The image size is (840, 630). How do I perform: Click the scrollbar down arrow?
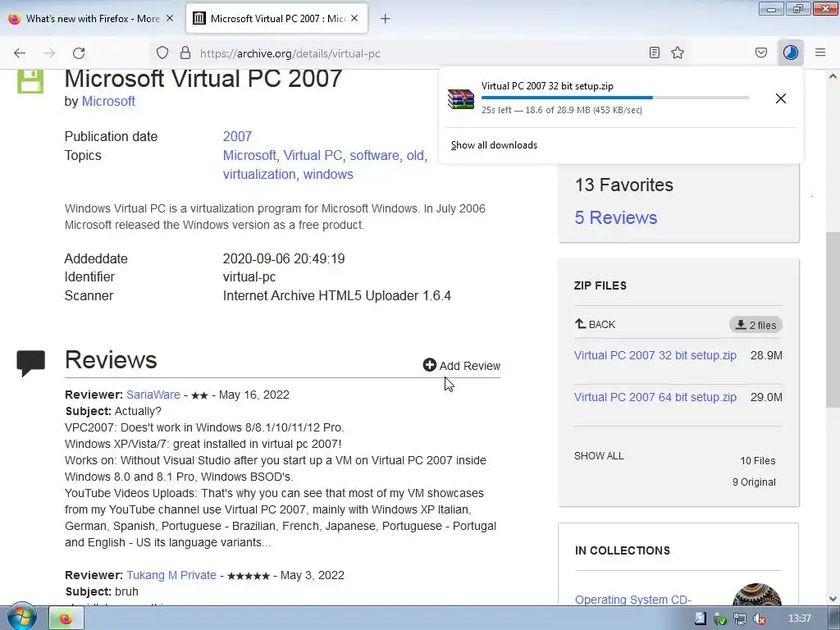tap(833, 598)
